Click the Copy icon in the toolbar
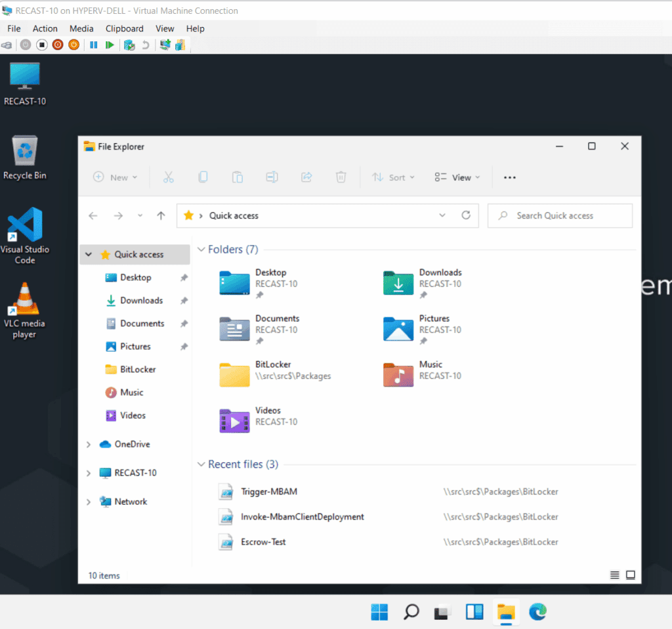 tap(203, 177)
